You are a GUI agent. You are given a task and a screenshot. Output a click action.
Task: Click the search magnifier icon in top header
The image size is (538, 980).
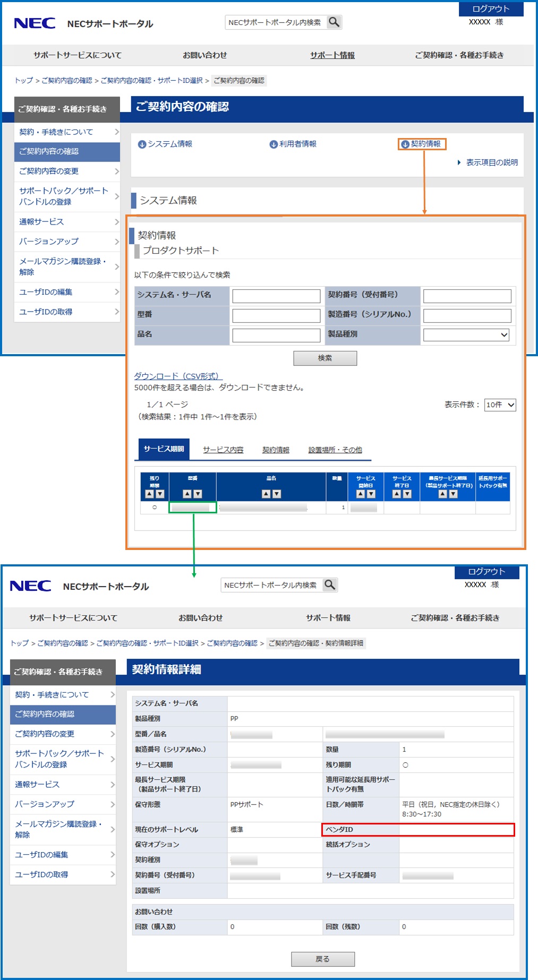pos(334,22)
